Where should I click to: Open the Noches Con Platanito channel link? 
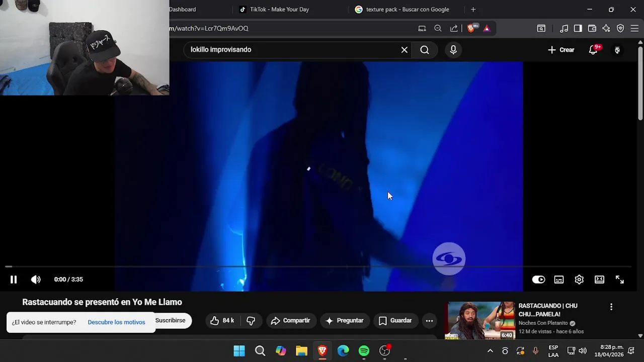point(543,323)
